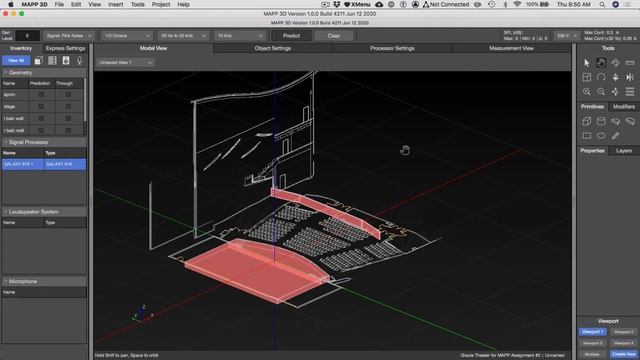
Task: Select the arc rotate tool
Action: coord(601,77)
